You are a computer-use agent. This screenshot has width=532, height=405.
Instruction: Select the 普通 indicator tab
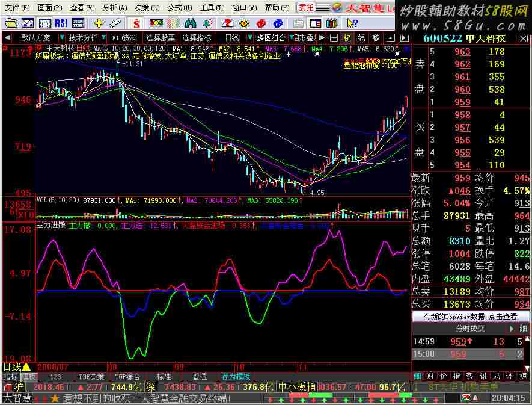(x=200, y=377)
